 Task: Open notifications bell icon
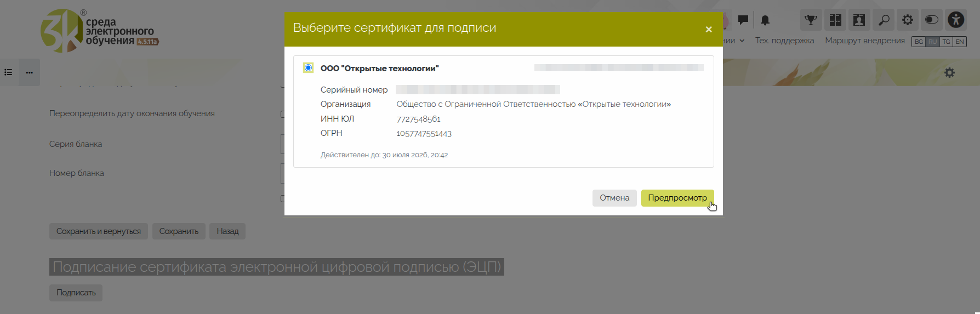(x=765, y=20)
